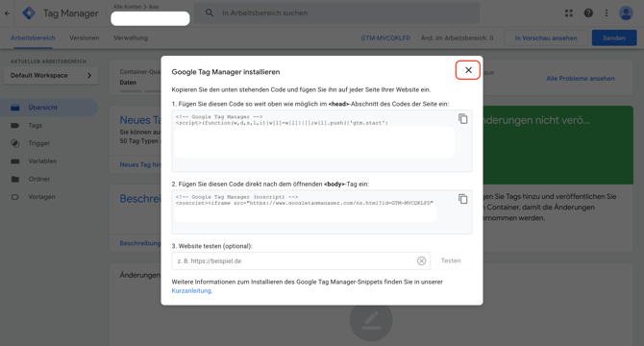644x346 pixels.
Task: Click 'Änd. im Arbeitsbereich: 0' text
Action: 457,37
